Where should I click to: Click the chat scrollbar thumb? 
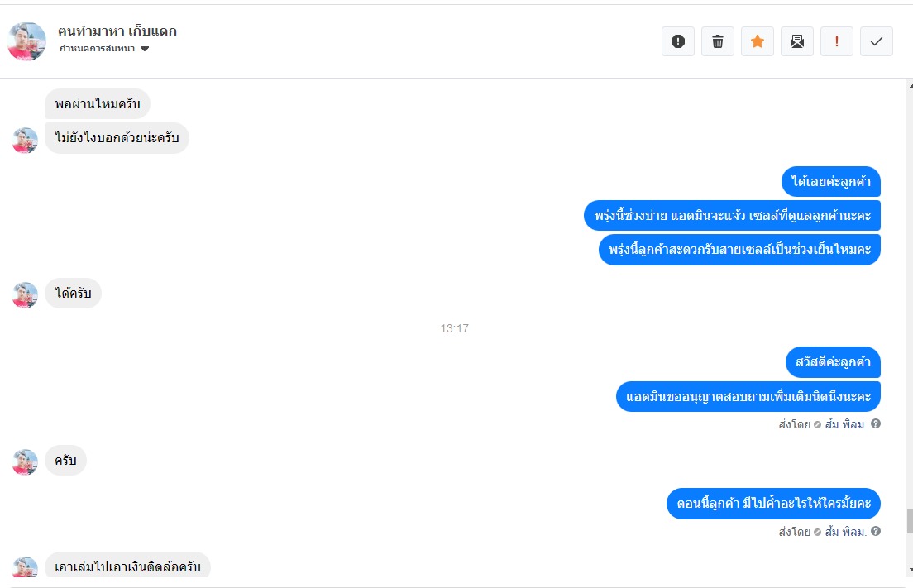(x=910, y=521)
